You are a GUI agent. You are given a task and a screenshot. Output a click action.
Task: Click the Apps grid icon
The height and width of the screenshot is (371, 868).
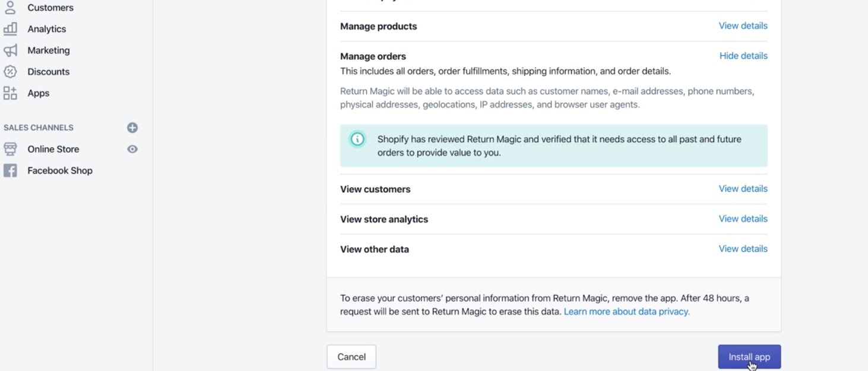point(10,93)
